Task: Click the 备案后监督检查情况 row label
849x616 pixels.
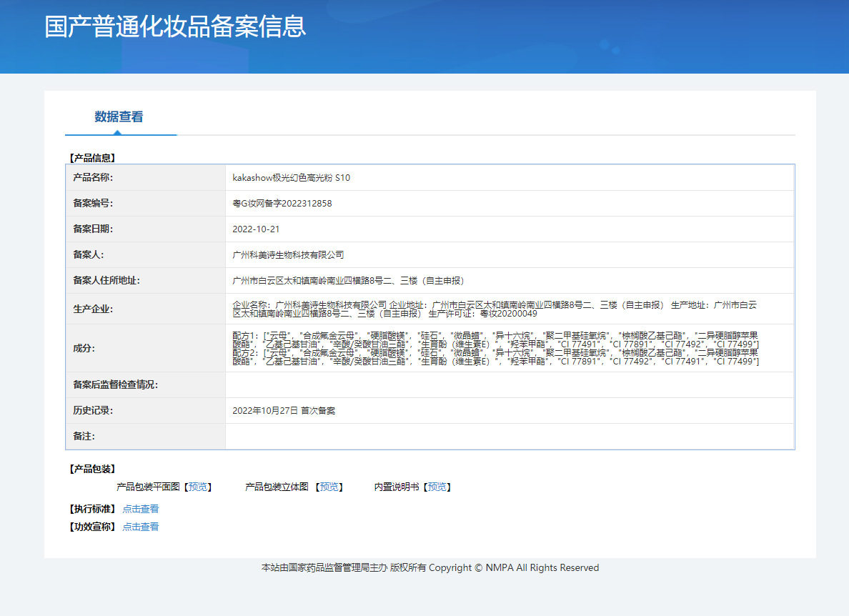Action: click(x=115, y=385)
